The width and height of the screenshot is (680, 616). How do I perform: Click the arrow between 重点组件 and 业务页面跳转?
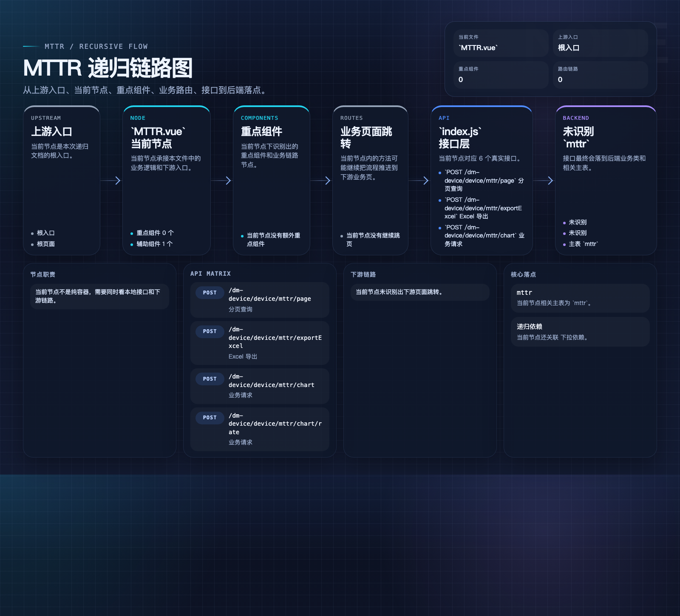coord(321,181)
